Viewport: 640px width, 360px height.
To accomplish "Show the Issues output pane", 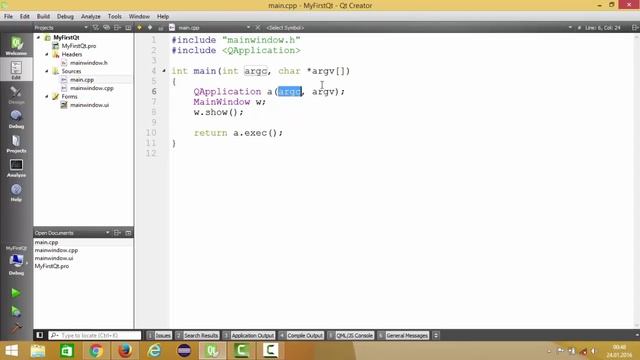I will pos(159,335).
